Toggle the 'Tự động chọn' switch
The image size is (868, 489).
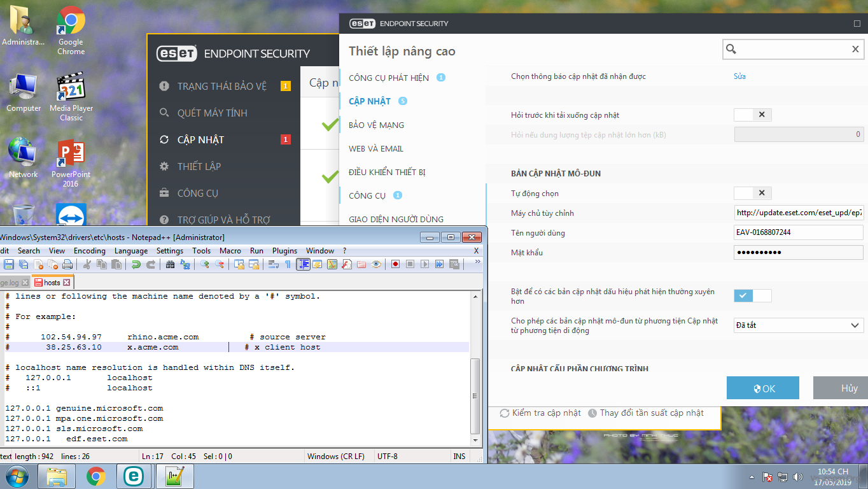coord(753,193)
